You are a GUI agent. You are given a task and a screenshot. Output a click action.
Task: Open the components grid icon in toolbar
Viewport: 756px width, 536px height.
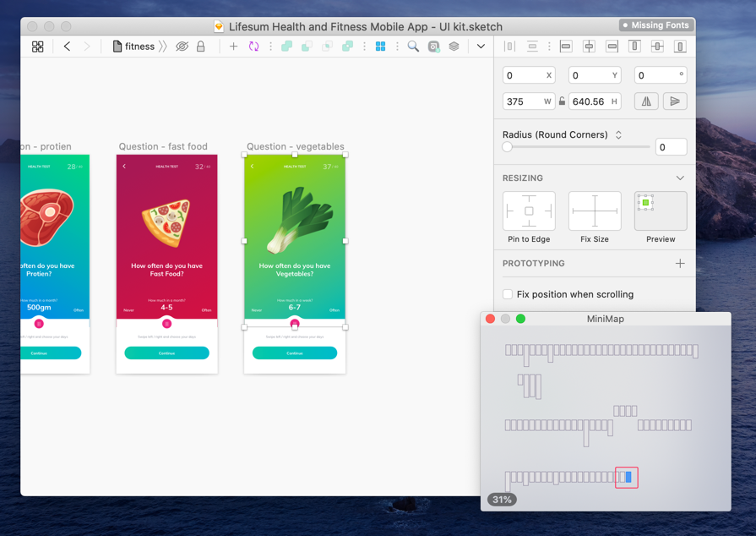click(38, 46)
